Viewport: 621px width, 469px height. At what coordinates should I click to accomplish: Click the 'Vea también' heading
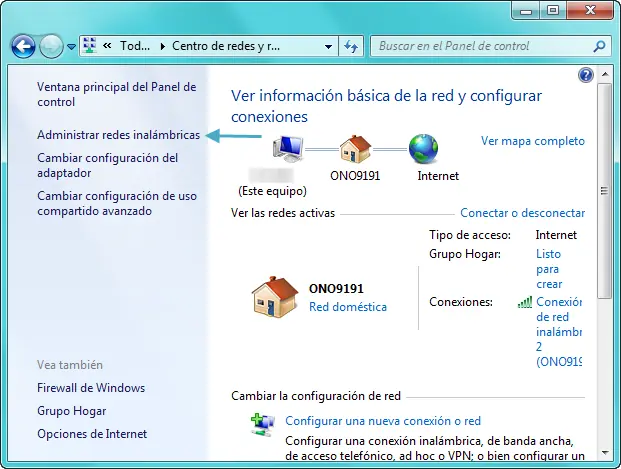pyautogui.click(x=70, y=365)
